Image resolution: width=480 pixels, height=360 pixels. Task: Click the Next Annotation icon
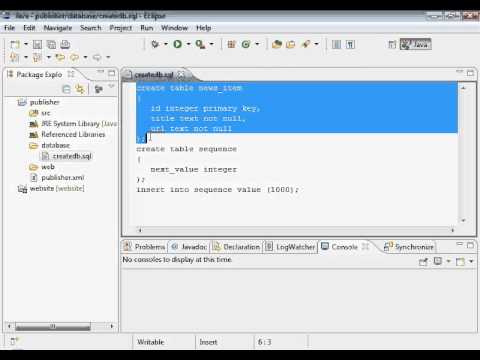15,57
